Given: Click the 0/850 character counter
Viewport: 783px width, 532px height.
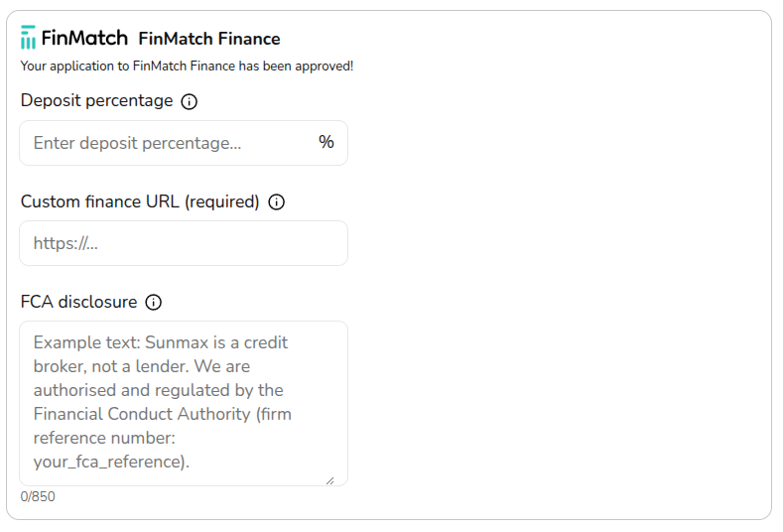Looking at the screenshot, I should point(38,496).
